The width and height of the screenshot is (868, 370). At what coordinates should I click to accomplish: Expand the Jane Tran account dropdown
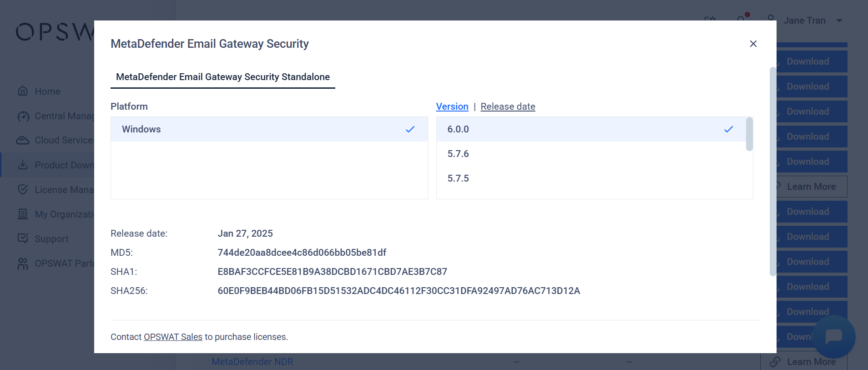(x=839, y=20)
